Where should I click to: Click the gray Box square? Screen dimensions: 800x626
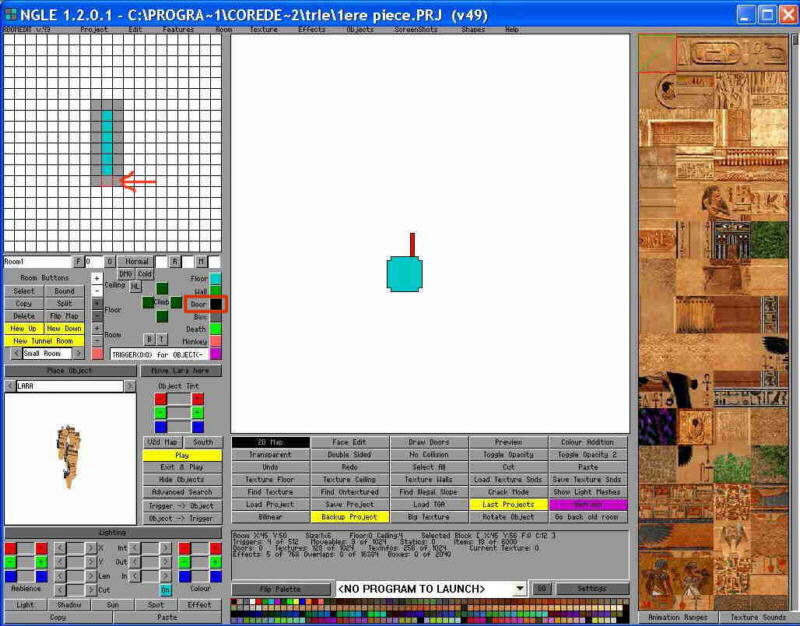click(x=216, y=316)
